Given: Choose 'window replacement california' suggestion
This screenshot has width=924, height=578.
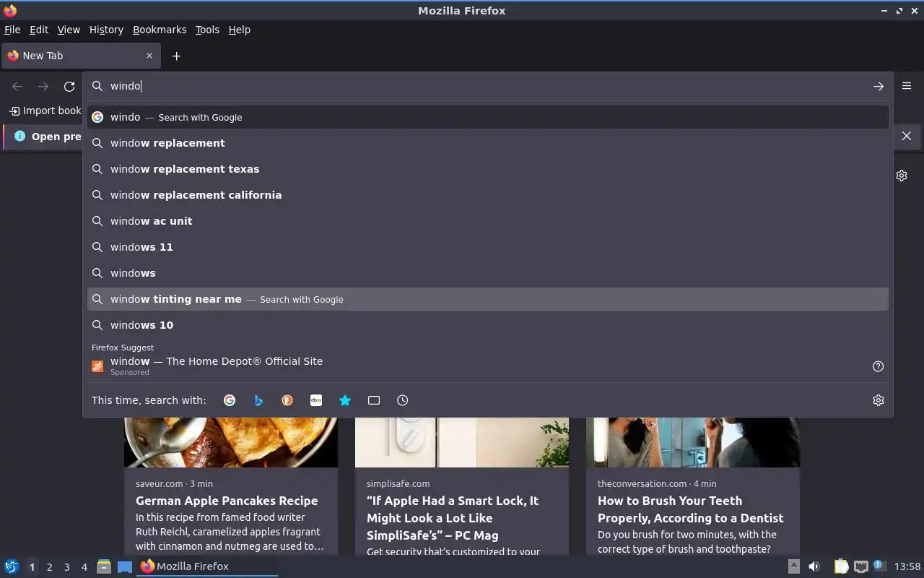Looking at the screenshot, I should click(488, 195).
